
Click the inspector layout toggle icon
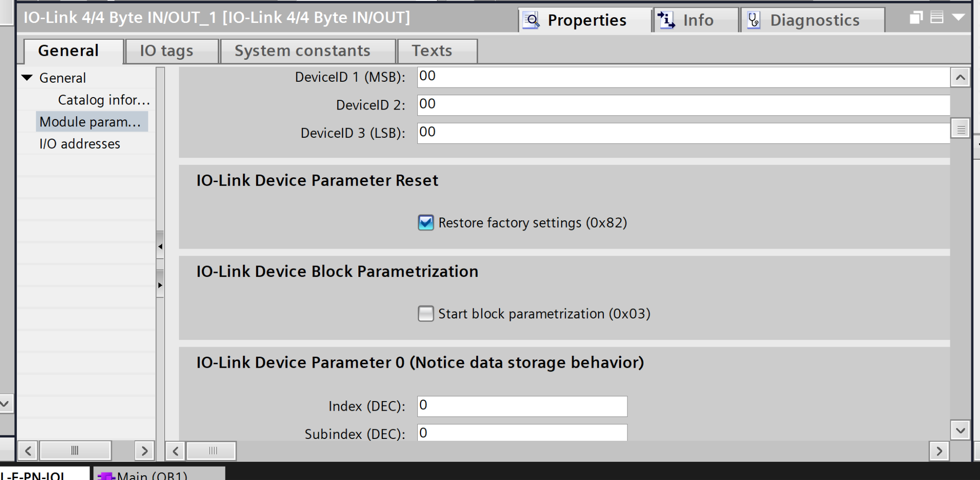[x=936, y=18]
